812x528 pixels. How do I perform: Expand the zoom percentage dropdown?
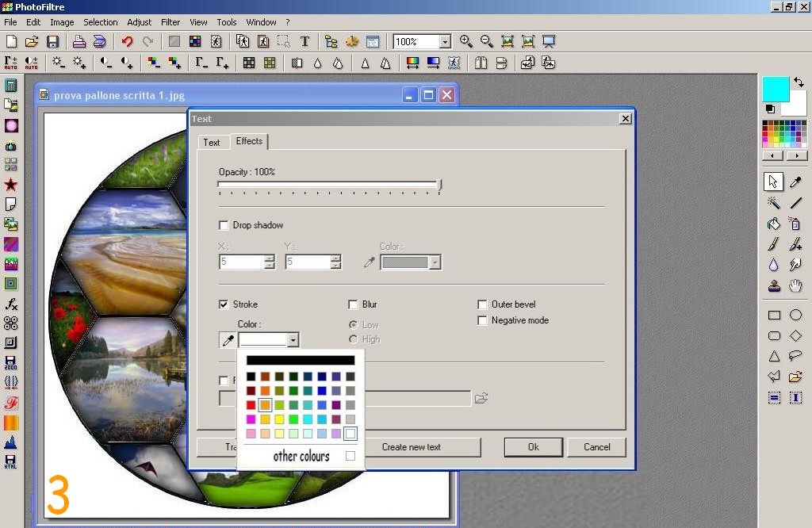pyautogui.click(x=445, y=42)
